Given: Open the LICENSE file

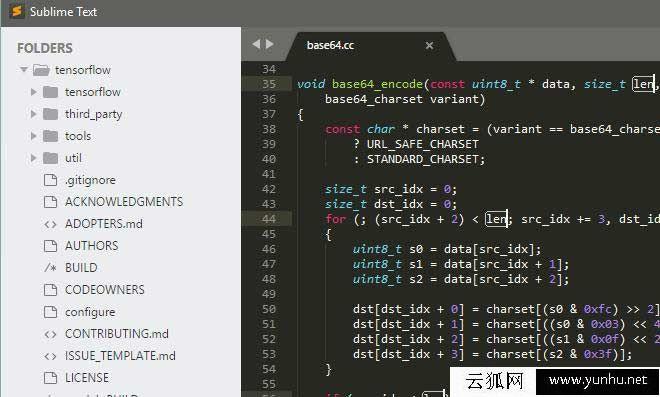Looking at the screenshot, I should point(87,378).
